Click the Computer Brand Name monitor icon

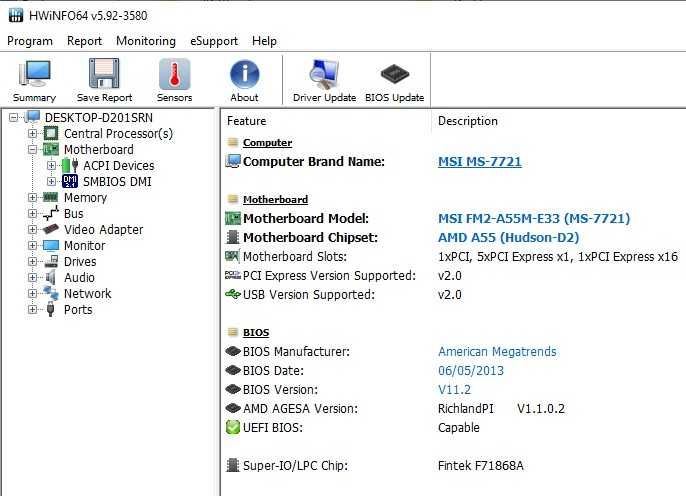(x=233, y=161)
